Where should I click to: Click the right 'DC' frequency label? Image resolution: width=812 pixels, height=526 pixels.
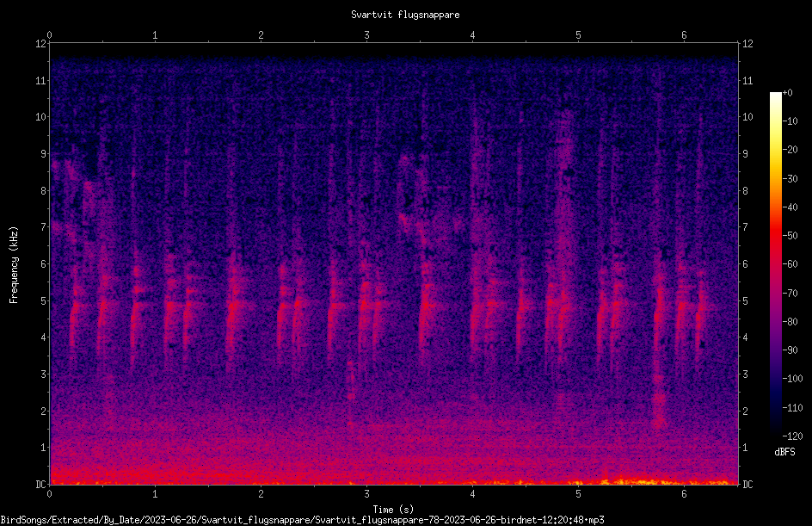coord(747,484)
